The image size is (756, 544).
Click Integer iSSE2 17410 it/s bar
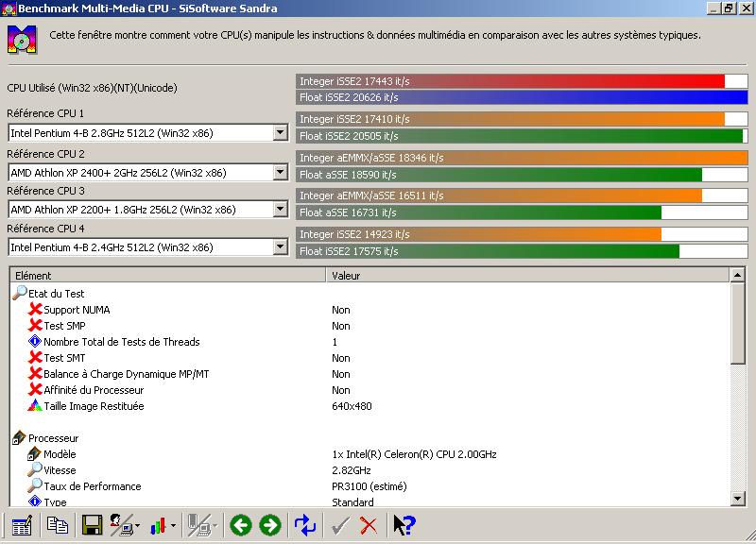[522, 119]
